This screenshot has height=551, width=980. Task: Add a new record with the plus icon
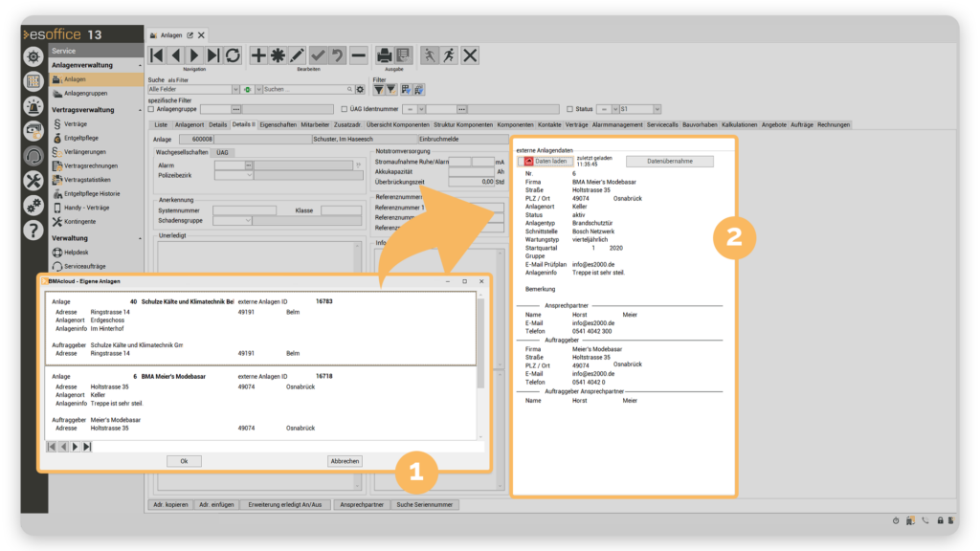click(258, 55)
